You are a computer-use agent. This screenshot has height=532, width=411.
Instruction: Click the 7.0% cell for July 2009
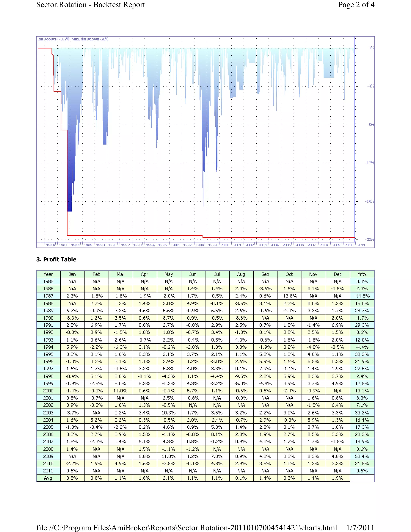click(x=217, y=456)
